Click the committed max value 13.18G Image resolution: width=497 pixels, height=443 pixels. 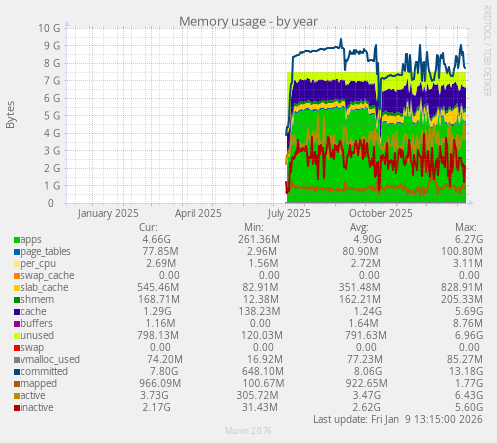tap(466, 371)
